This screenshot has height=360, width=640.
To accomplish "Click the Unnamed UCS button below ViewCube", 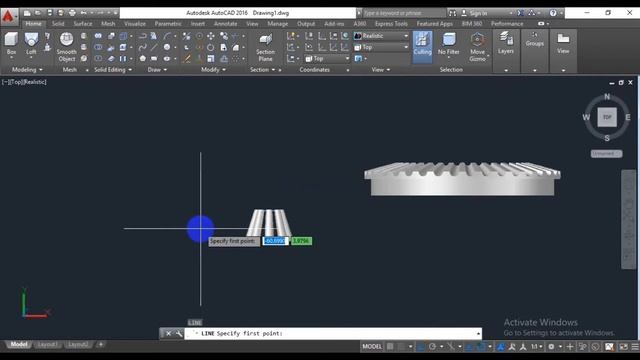I will pos(607,153).
